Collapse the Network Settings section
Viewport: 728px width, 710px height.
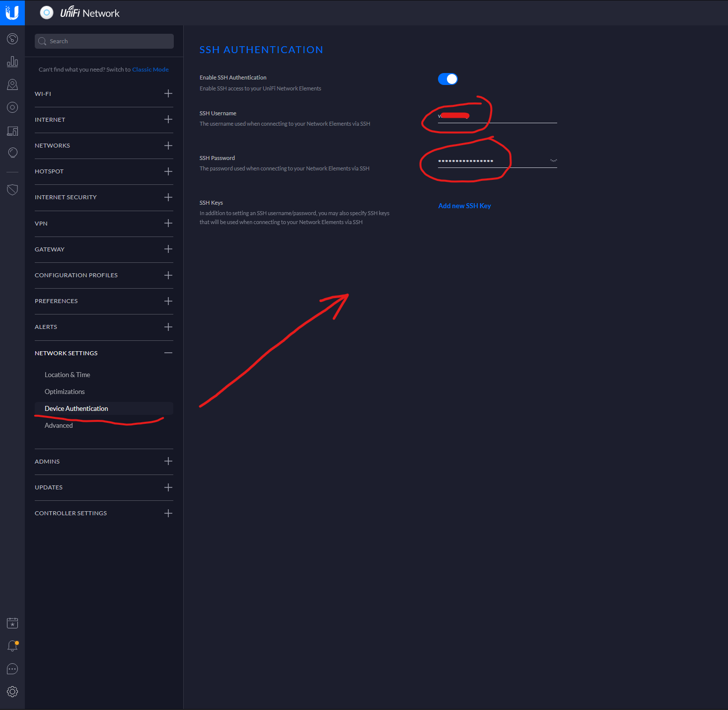tap(168, 353)
